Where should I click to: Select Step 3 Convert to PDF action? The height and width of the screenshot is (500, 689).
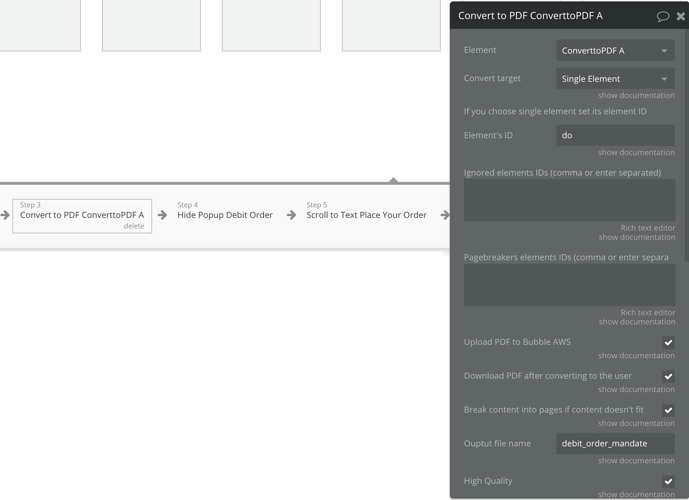pyautogui.click(x=82, y=215)
